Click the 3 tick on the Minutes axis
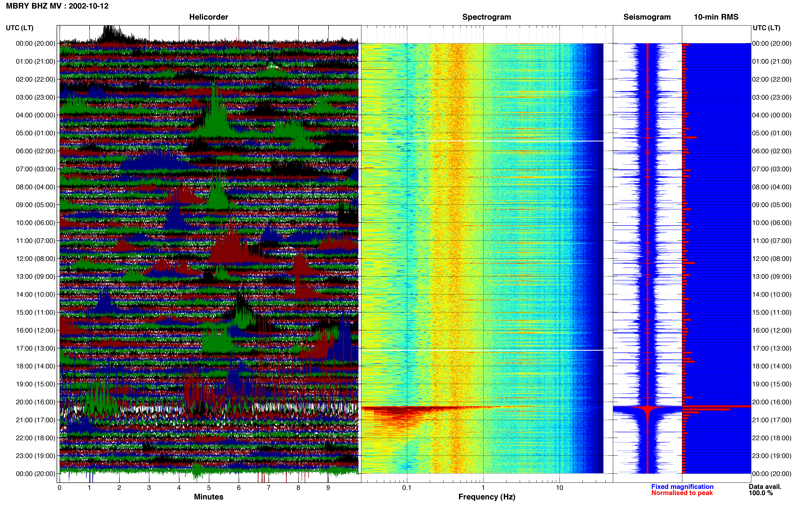This screenshot has width=812, height=508. pyautogui.click(x=149, y=487)
